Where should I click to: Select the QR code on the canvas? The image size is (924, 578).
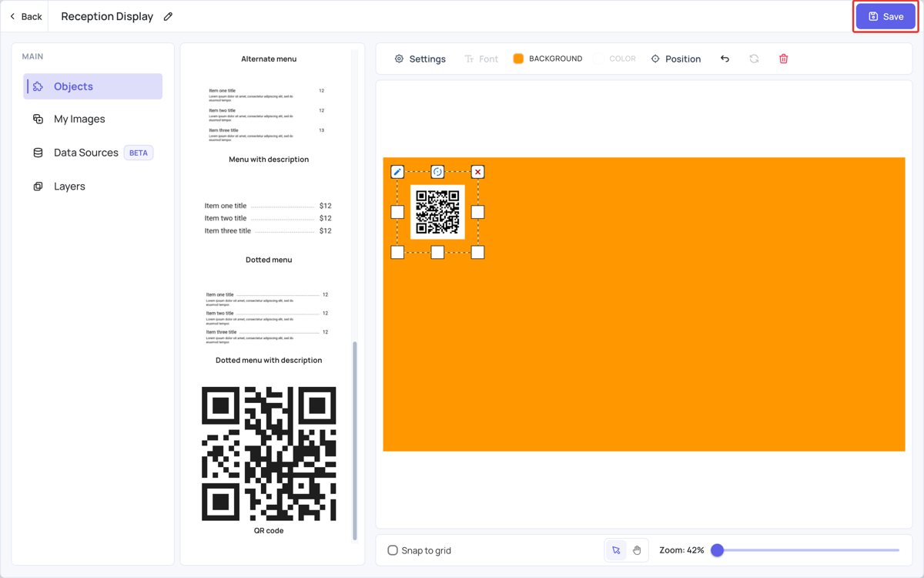click(437, 212)
